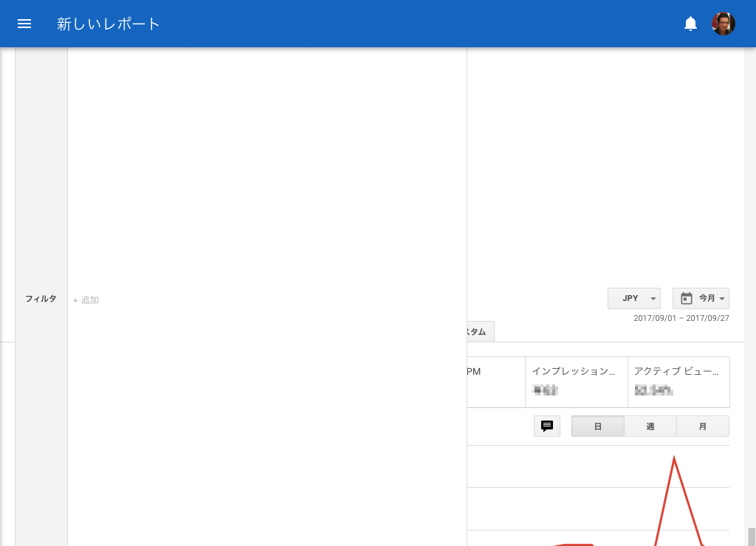This screenshot has height=546, width=756.
Task: Select the PM metric card
Action: 496,382
